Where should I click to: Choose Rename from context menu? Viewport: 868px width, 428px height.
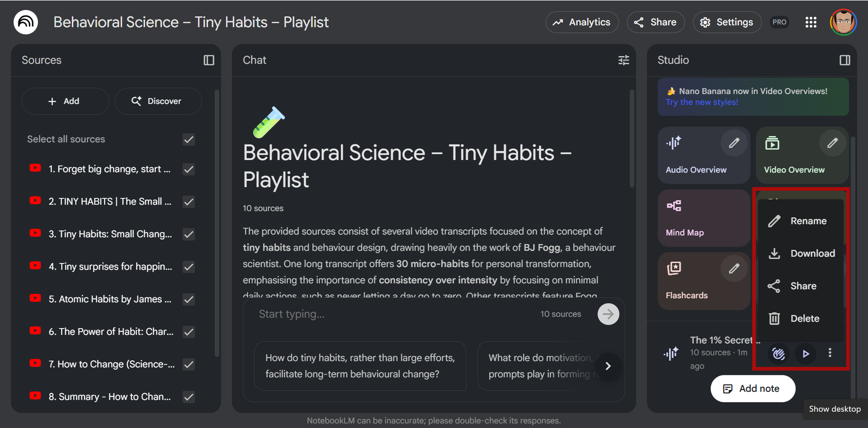pos(808,221)
